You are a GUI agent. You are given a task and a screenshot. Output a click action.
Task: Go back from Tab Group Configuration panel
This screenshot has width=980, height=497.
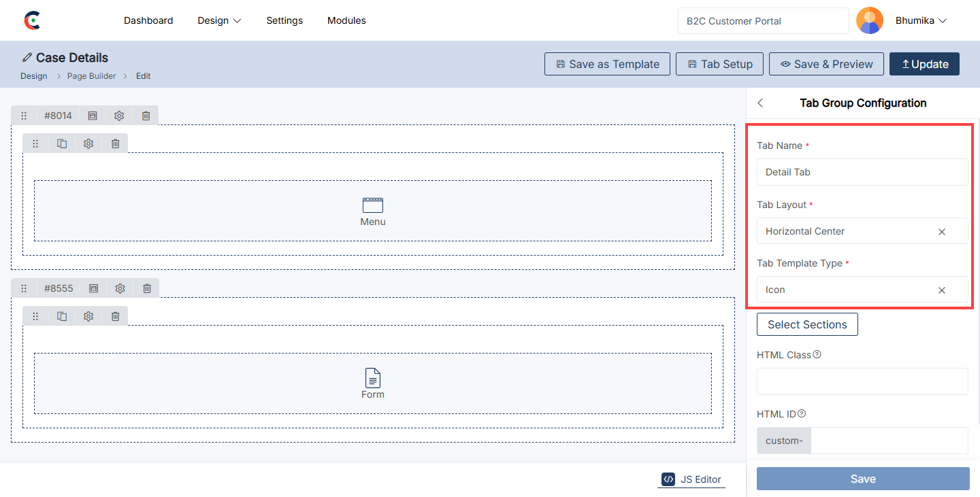click(x=760, y=103)
